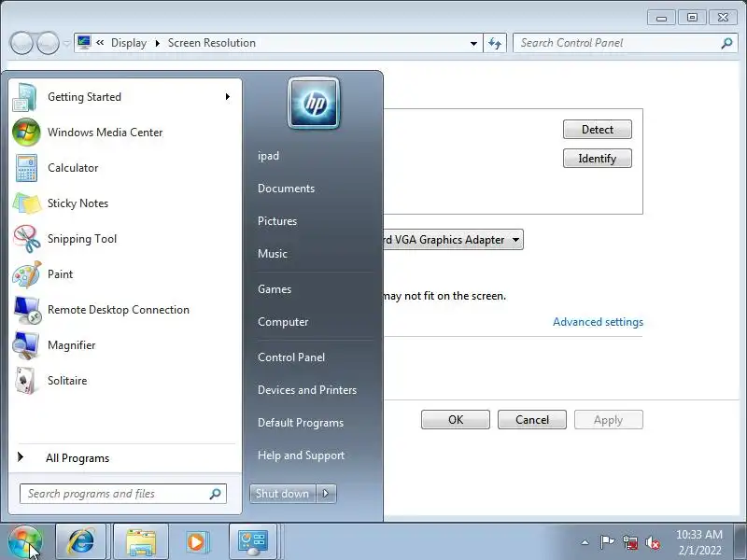Expand the double-chevron breadcrumb in address bar
The width and height of the screenshot is (747, 560).
100,42
